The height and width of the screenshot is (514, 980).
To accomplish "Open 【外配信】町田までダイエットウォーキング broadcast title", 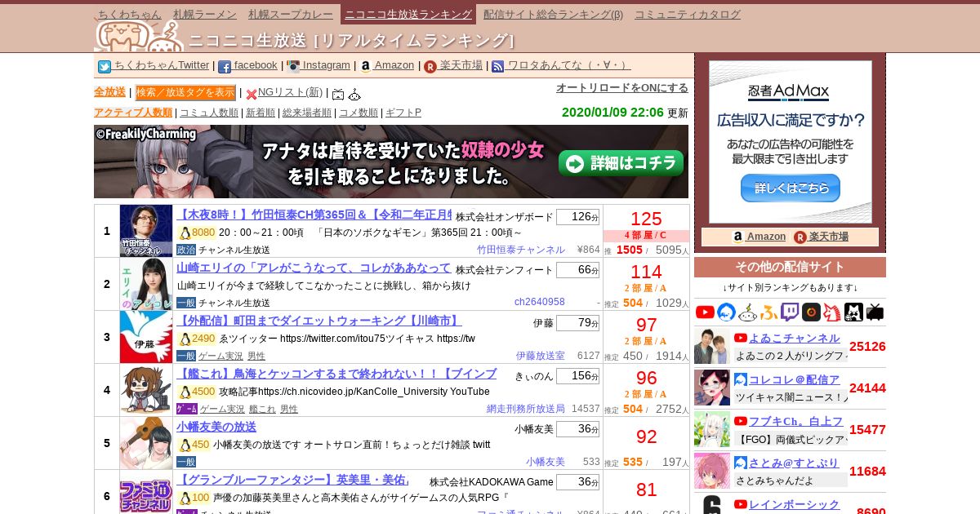I will tap(319, 321).
